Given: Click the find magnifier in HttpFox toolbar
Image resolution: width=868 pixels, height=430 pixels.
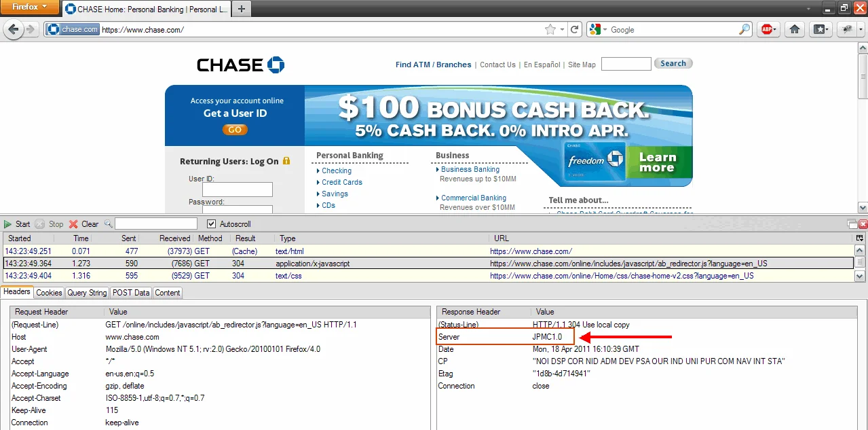Looking at the screenshot, I should (108, 223).
